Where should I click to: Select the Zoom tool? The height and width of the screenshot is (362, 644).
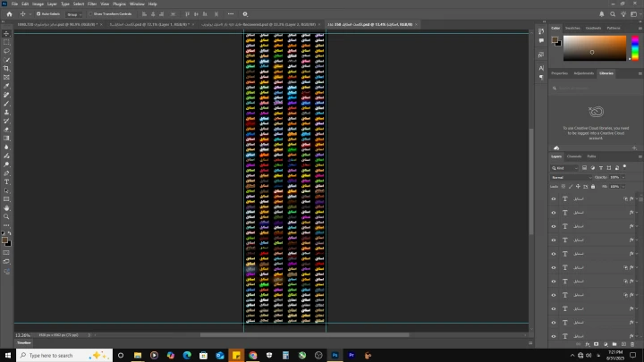(6, 216)
